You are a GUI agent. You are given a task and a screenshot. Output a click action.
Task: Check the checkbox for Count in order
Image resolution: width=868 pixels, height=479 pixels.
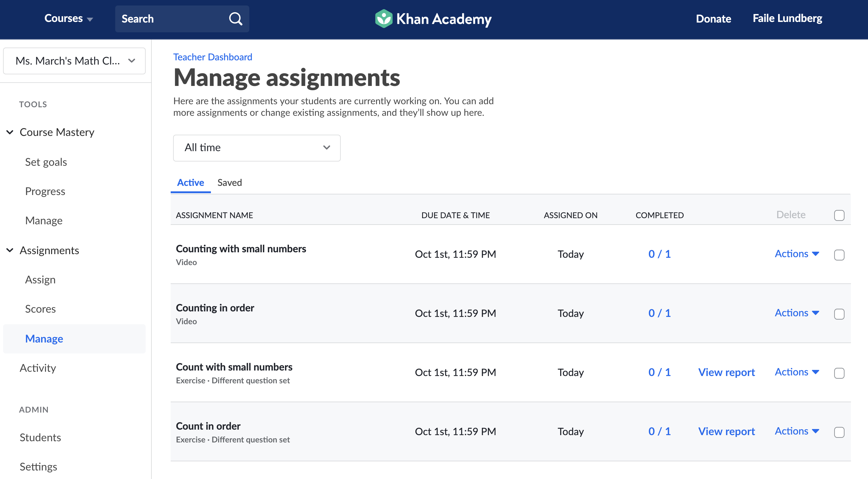840,432
